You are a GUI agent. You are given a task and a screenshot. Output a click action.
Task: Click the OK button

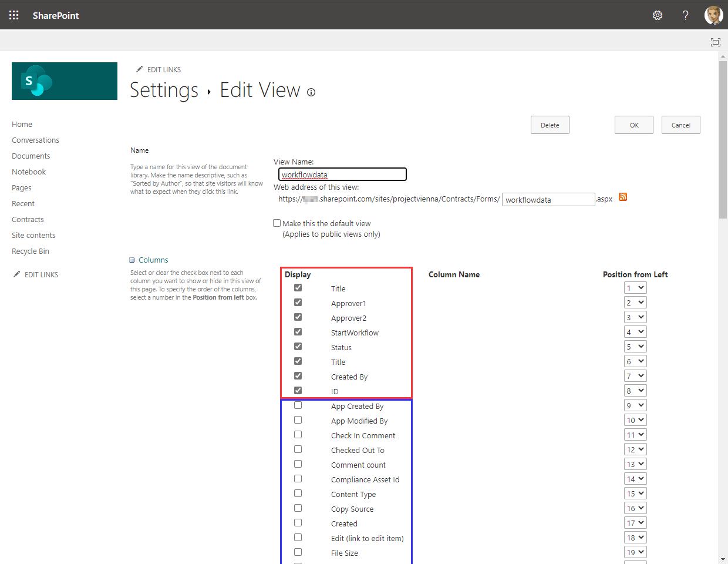pos(633,125)
